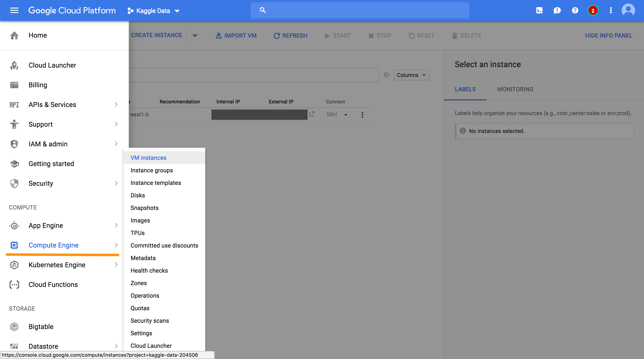Open the SSH connection options arrow
This screenshot has height=359, width=644.
tap(345, 115)
